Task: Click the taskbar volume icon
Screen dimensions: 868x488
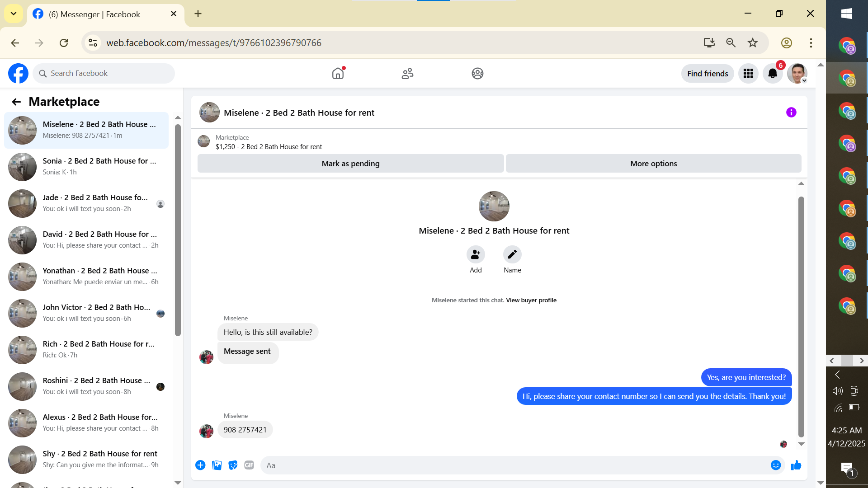Action: coord(838,391)
